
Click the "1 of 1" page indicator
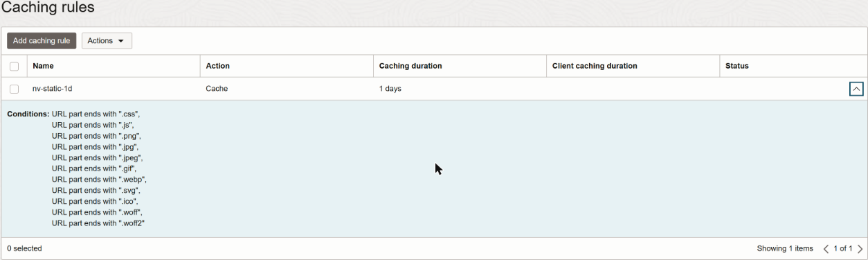tap(842, 248)
